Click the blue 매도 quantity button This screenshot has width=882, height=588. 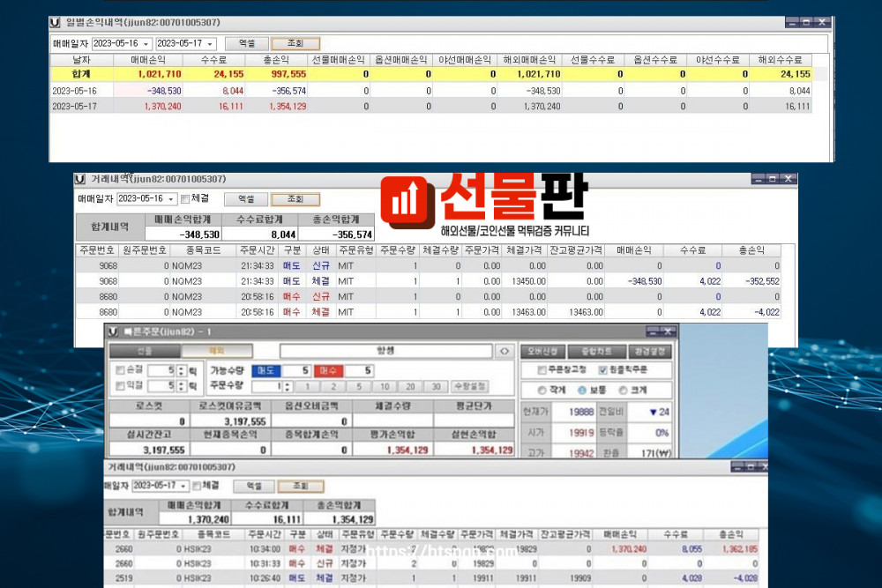[266, 370]
